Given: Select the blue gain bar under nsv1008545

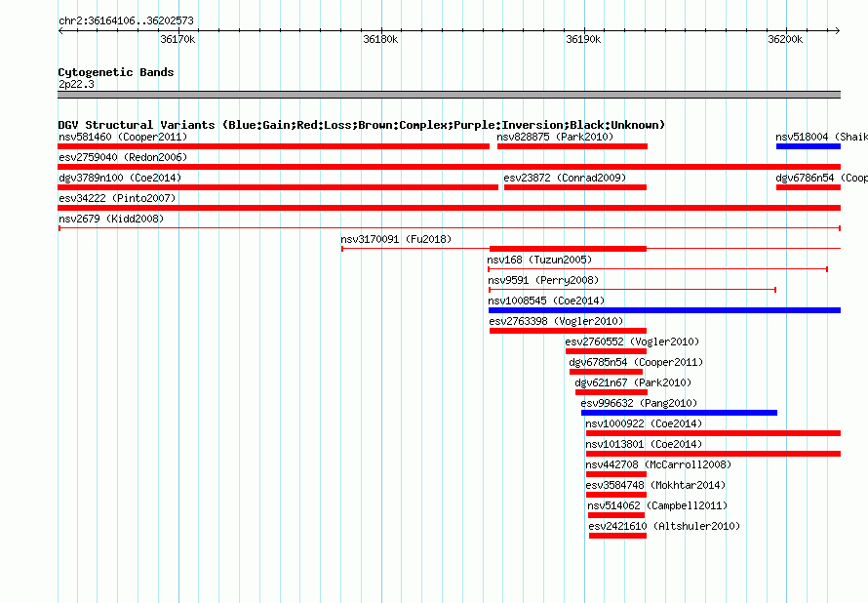Looking at the screenshot, I should (x=664, y=310).
